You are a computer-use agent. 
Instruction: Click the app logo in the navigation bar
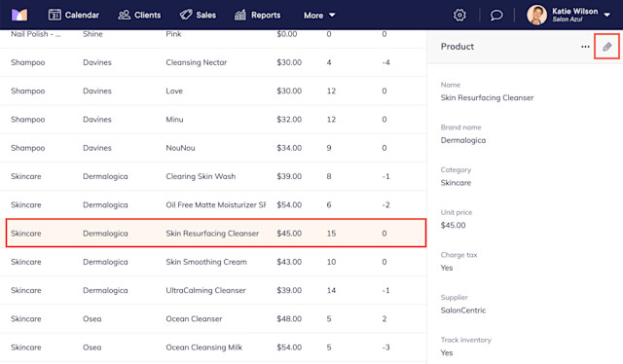click(19, 16)
